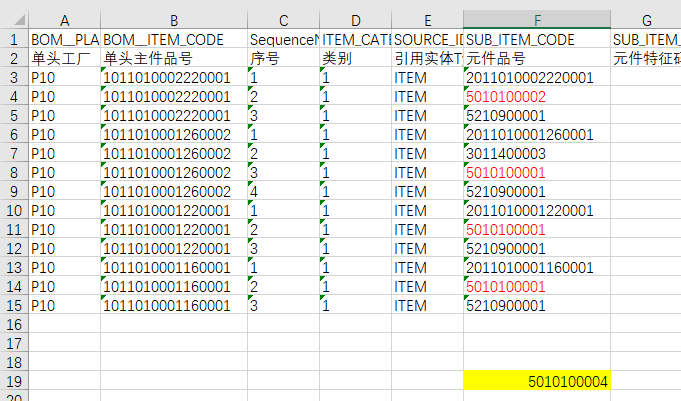Image resolution: width=681 pixels, height=401 pixels.
Task: Click category cell 1 in row 8
Action: click(355, 172)
